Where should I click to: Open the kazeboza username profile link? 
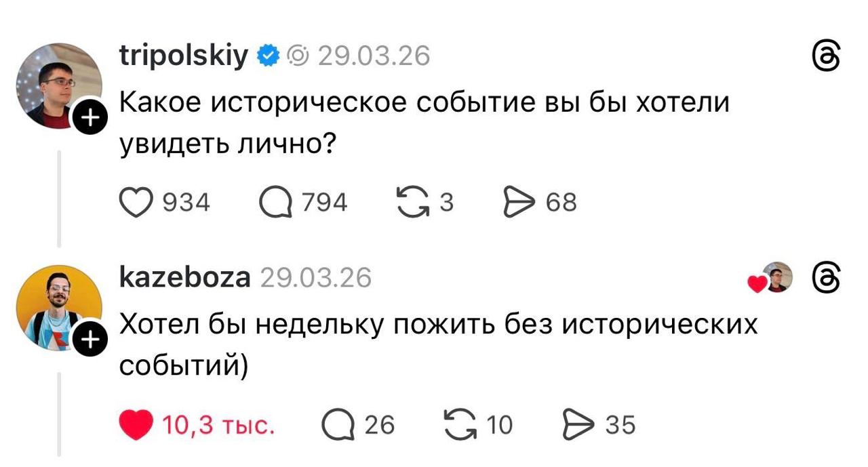pos(184,277)
